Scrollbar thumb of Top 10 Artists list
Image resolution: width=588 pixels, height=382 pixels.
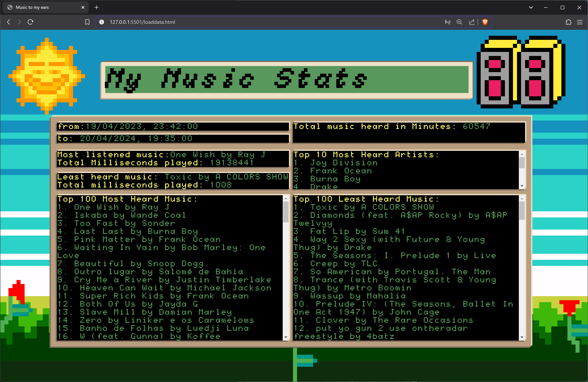[522, 163]
